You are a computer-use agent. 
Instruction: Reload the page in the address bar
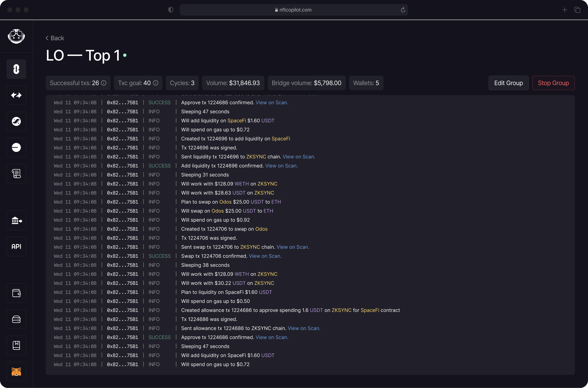[x=403, y=10]
